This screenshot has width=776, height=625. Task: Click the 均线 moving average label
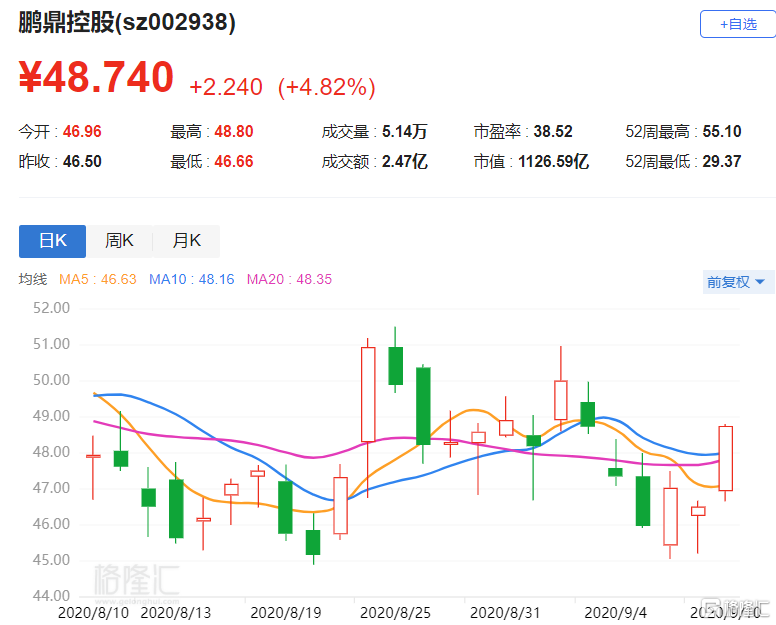tap(33, 279)
